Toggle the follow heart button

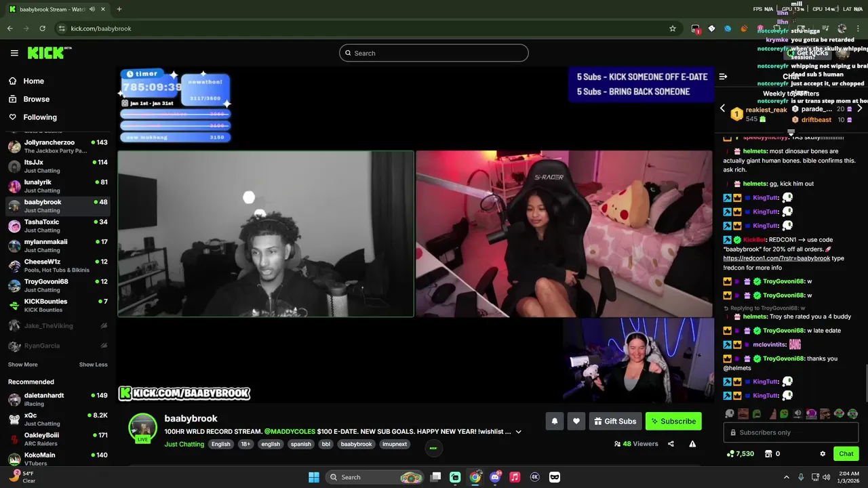tap(576, 421)
